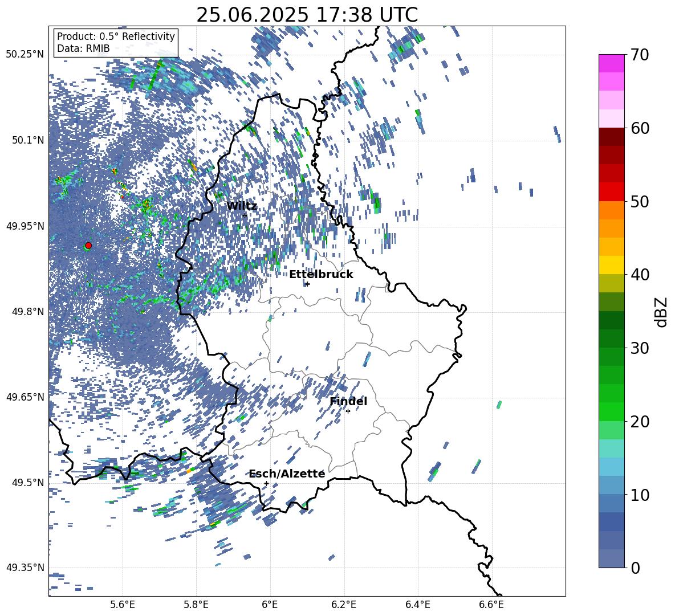675x616 pixels.
Task: Click the Findel station cross marker
Action: [x=348, y=411]
